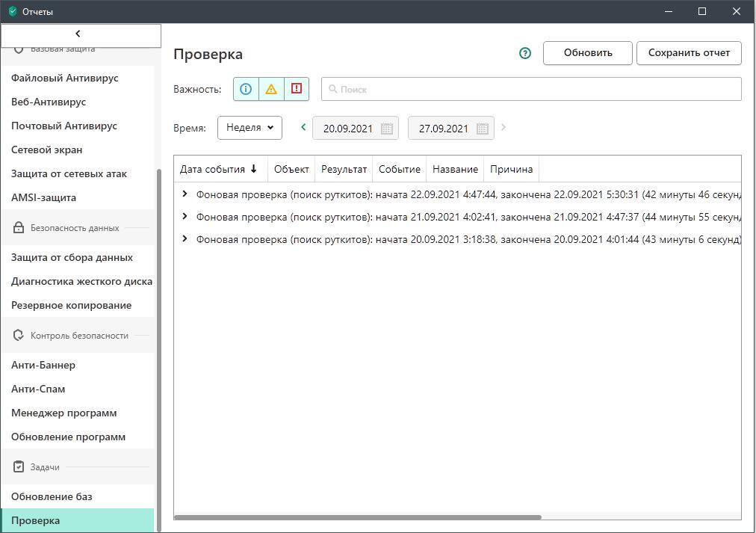756x533 pixels.
Task: Click the sort arrow on Дата события column
Action: pyautogui.click(x=254, y=169)
